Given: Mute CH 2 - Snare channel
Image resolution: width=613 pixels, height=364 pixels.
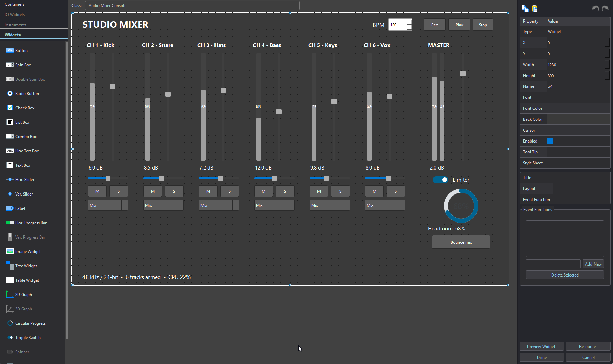Looking at the screenshot, I should (153, 191).
